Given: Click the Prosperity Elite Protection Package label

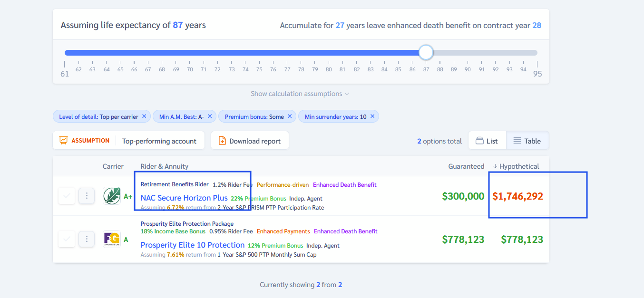Looking at the screenshot, I should (x=187, y=223).
